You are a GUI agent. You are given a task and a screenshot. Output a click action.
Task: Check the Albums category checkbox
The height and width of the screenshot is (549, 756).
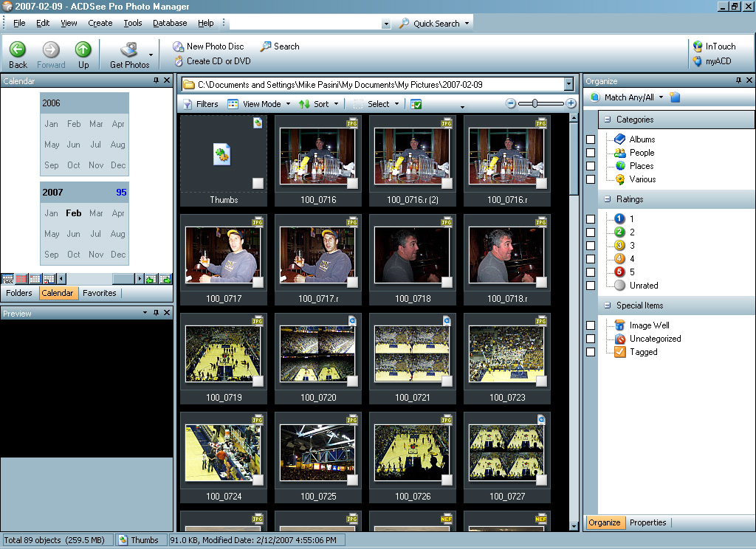(591, 139)
